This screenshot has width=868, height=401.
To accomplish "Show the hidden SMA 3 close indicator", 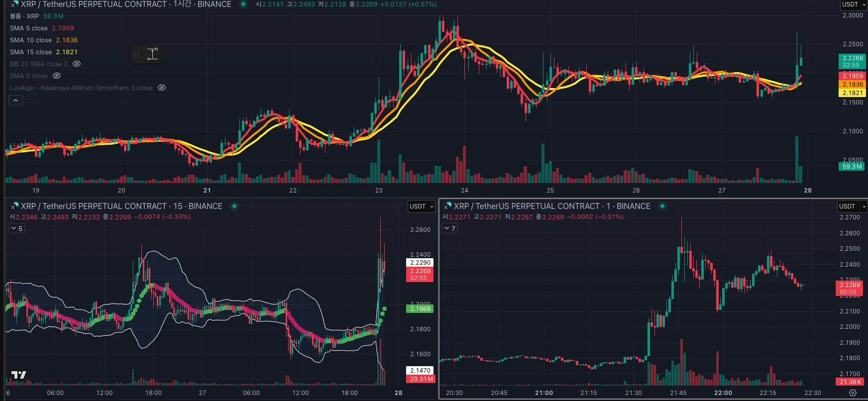I will [57, 76].
